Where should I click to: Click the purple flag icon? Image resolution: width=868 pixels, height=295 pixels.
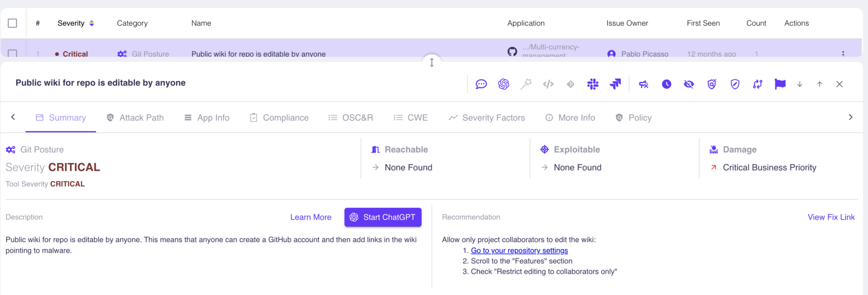[780, 84]
